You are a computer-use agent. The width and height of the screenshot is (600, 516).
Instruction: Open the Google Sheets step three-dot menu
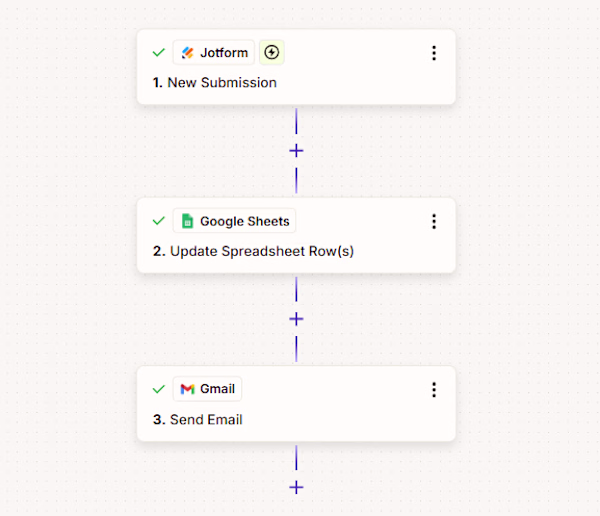click(434, 221)
